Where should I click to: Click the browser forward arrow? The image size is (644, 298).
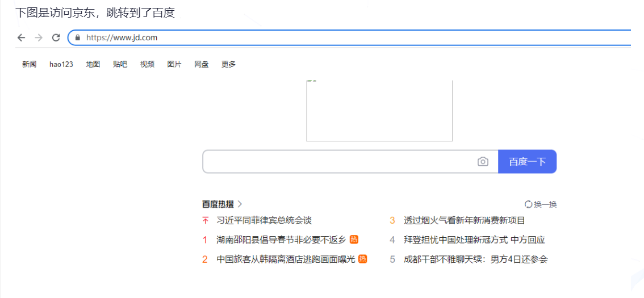coord(39,37)
